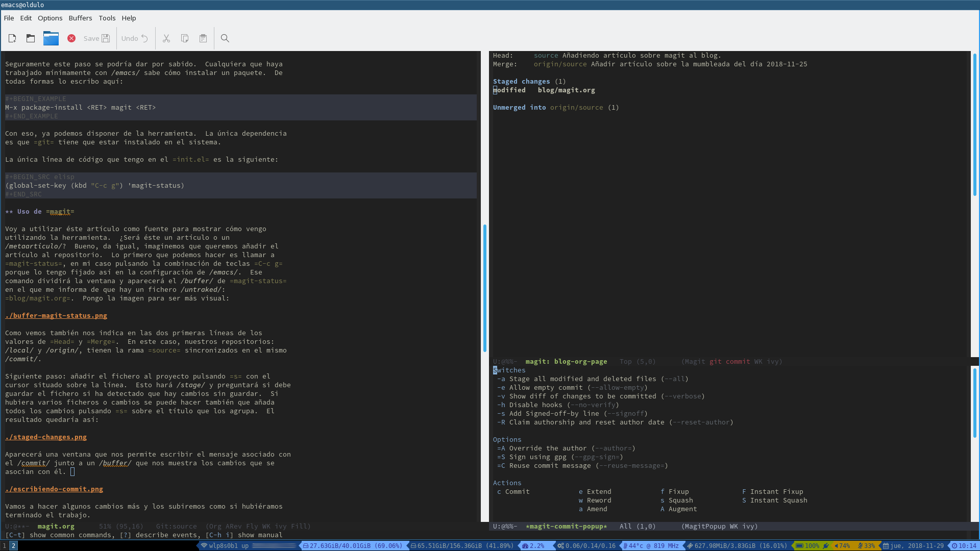Click the 44°C temperature indicator
This screenshot has height=551, width=980.
click(x=651, y=546)
